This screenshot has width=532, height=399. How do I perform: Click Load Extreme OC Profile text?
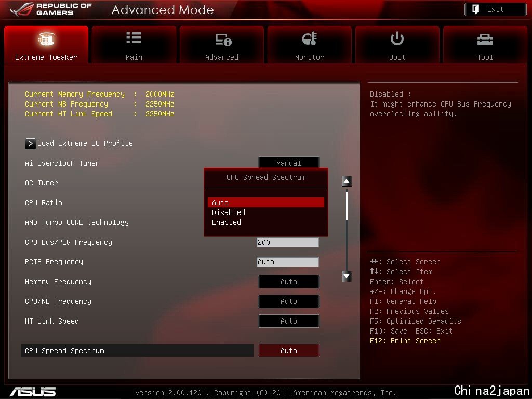85,143
